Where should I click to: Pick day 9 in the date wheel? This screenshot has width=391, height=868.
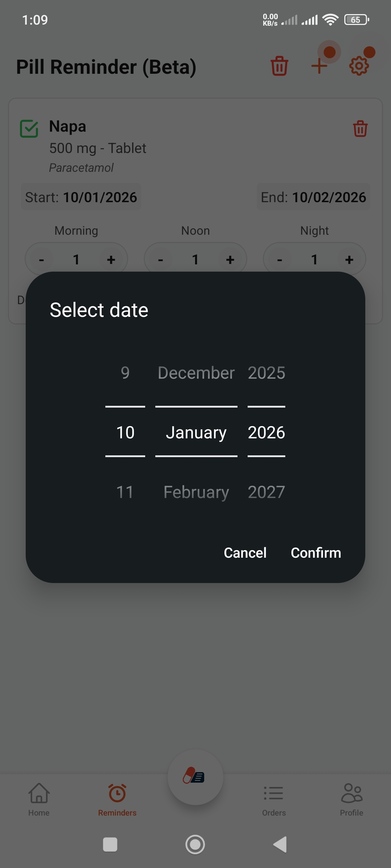[125, 373]
